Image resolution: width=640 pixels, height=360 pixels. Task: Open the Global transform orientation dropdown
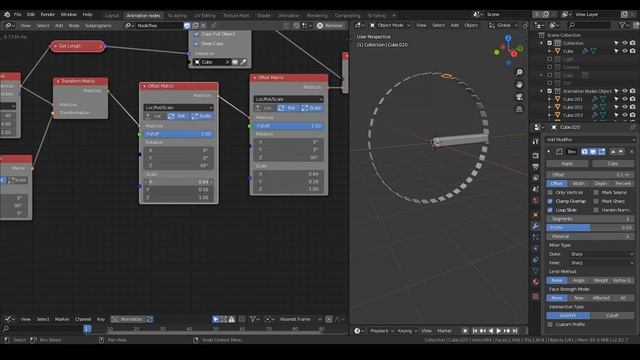[503, 25]
